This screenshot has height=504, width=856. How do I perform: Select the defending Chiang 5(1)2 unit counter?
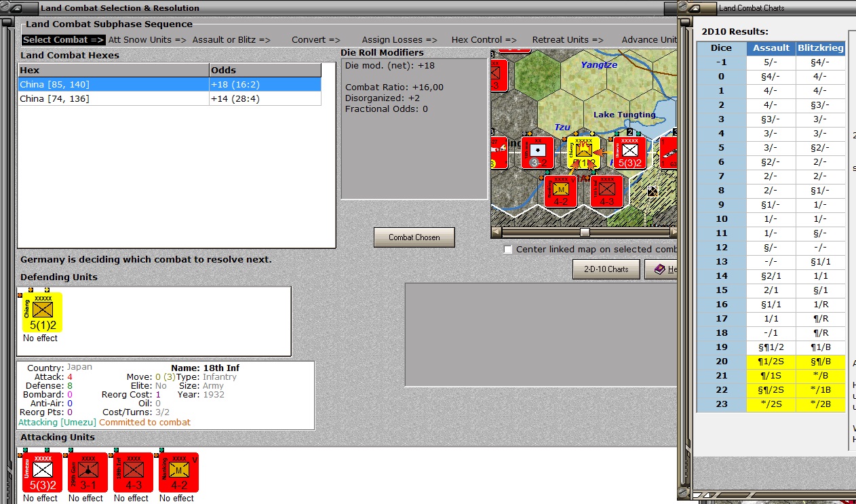(x=42, y=313)
